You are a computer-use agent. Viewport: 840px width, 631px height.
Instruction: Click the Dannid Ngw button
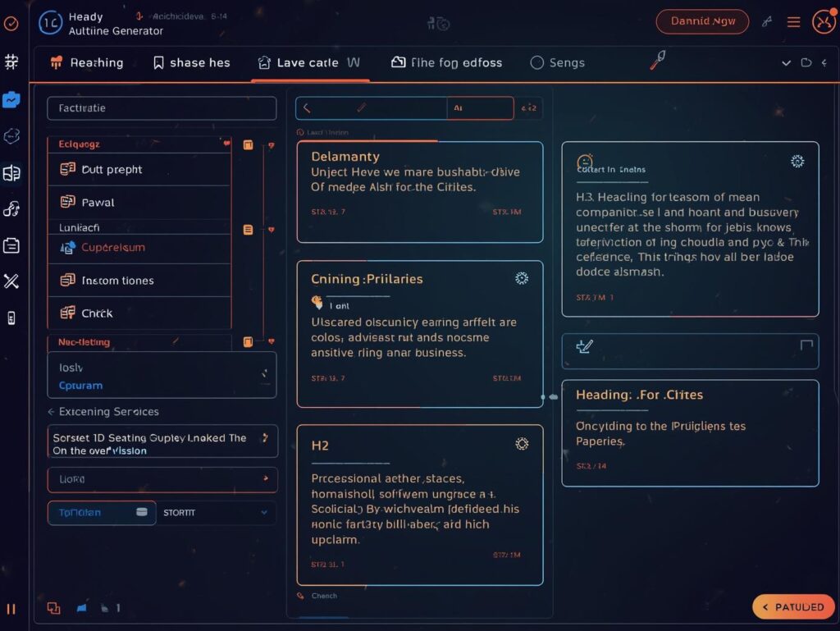(x=702, y=21)
